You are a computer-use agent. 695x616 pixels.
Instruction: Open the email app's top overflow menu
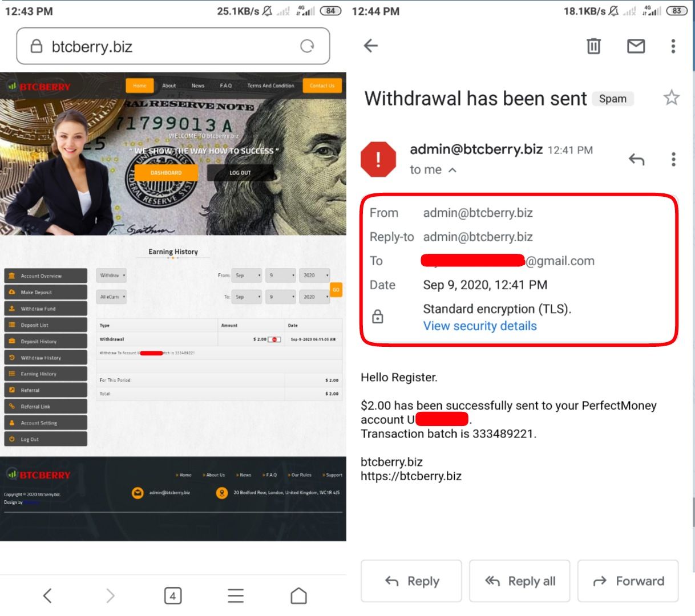[x=673, y=46]
